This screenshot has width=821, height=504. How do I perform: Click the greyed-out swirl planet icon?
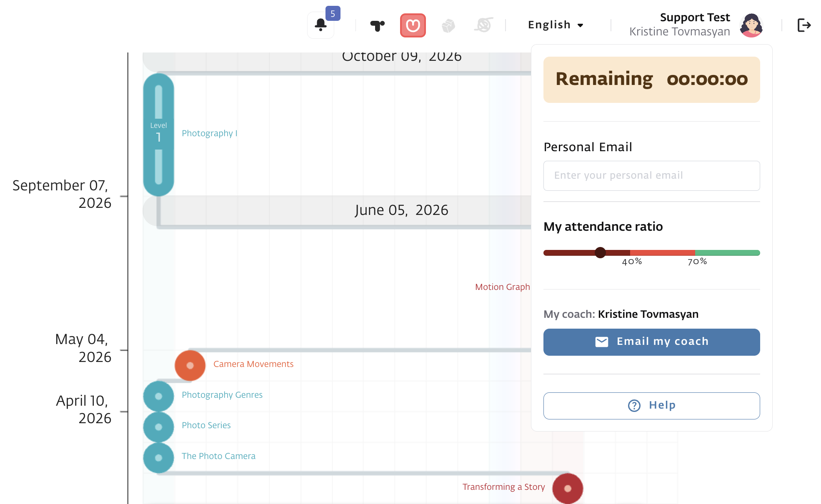tap(483, 25)
